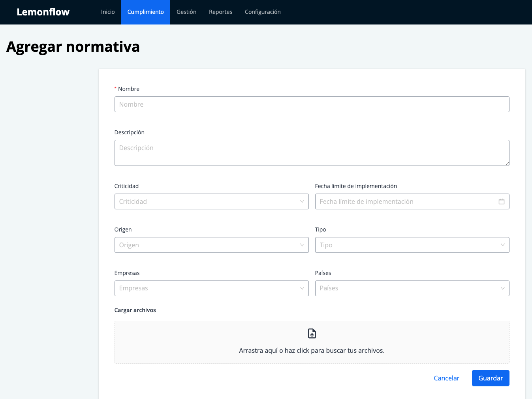This screenshot has width=532, height=399.
Task: Save the form with the Guardar button
Action: pos(491,378)
